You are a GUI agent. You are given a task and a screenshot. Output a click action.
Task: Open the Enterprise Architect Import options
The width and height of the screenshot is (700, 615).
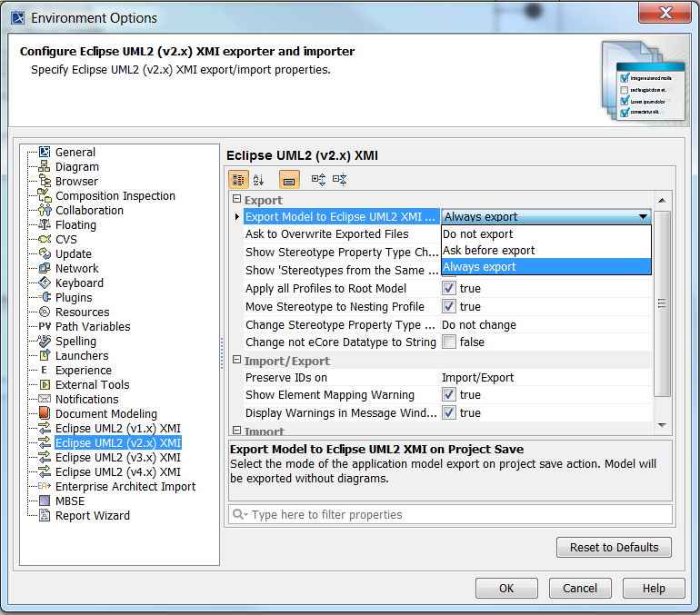[x=125, y=486]
